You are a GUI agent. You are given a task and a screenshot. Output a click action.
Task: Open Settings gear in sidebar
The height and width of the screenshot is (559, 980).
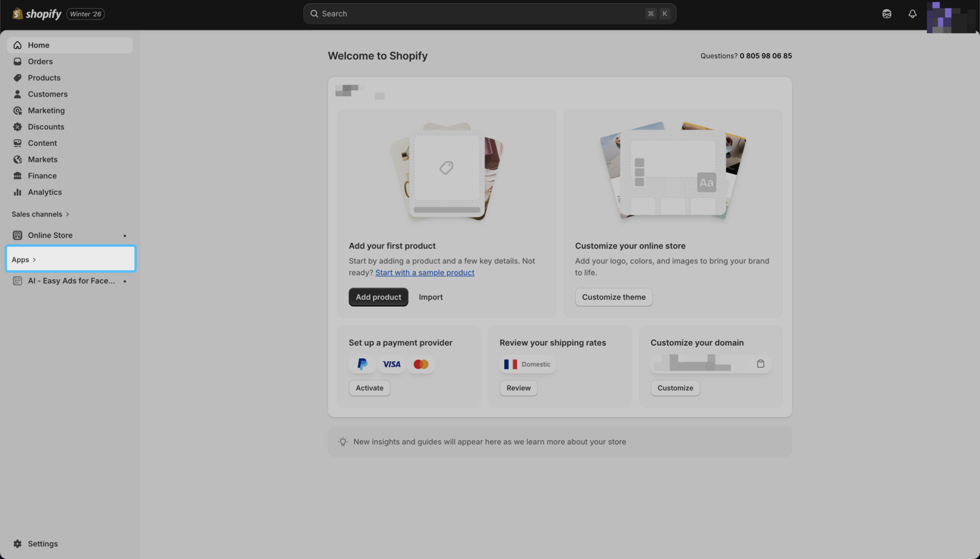(x=18, y=544)
